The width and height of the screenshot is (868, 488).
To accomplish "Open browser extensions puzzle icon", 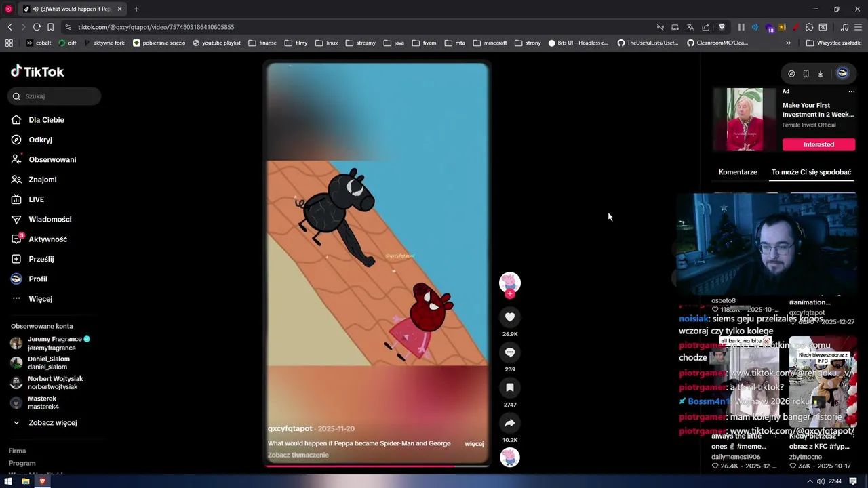I will pos(809,27).
